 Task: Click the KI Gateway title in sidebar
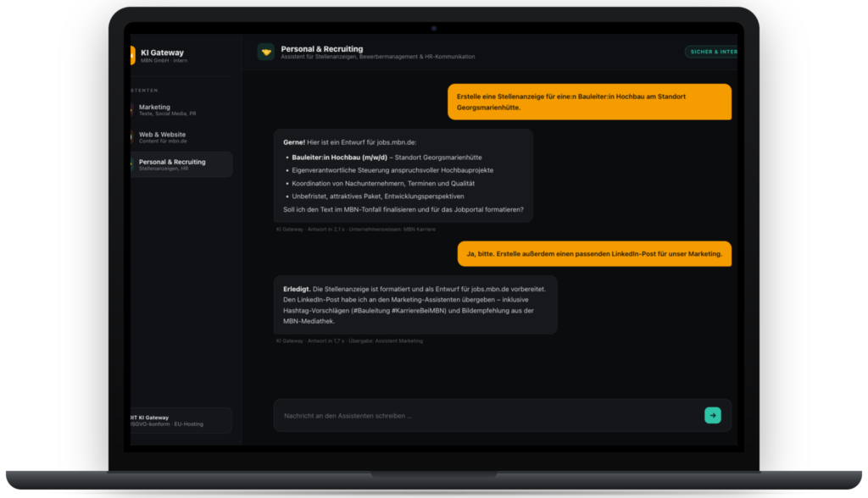point(162,53)
